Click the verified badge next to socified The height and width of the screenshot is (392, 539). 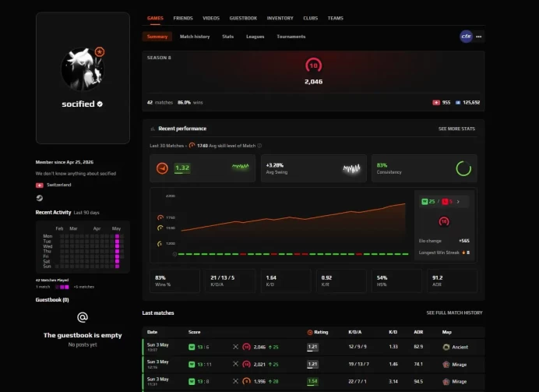(100, 104)
